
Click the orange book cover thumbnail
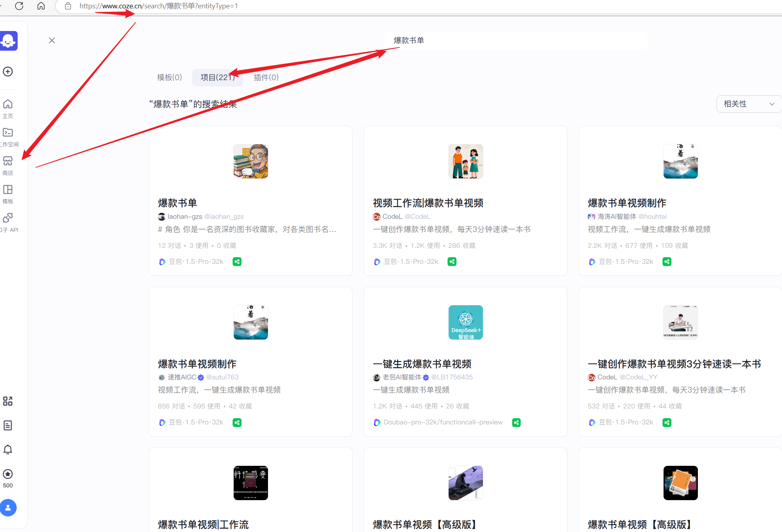tap(681, 483)
